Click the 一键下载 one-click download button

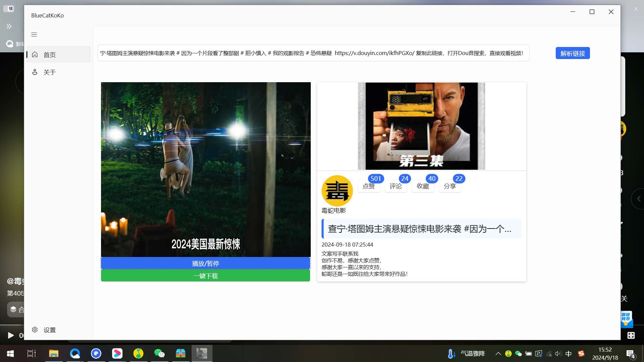coord(205,276)
